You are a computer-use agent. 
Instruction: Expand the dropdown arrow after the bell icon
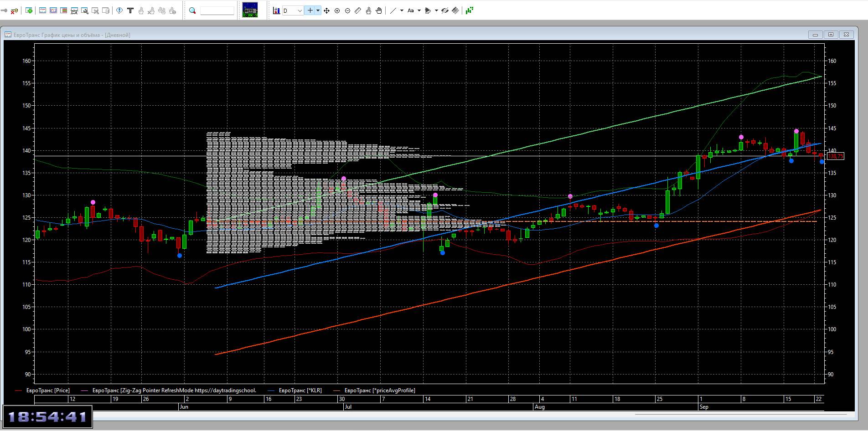436,10
